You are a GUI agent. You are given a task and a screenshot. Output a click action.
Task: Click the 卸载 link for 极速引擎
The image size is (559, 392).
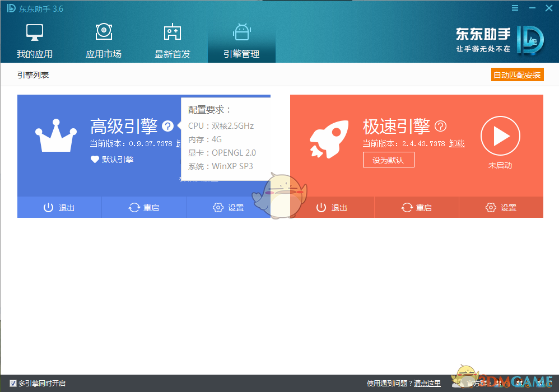coord(456,143)
